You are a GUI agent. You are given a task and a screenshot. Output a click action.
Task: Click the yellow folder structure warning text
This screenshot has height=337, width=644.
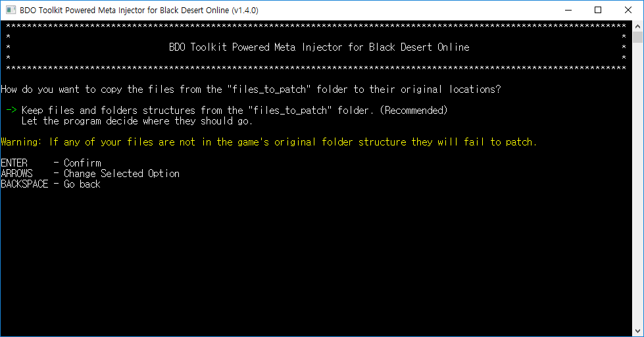click(x=268, y=142)
